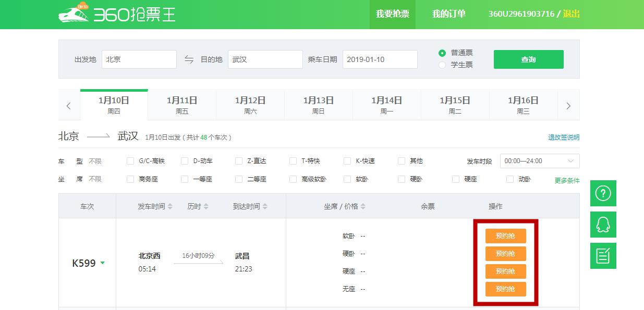
Task: Click the QQ customer service penguin icon
Action: (x=603, y=225)
